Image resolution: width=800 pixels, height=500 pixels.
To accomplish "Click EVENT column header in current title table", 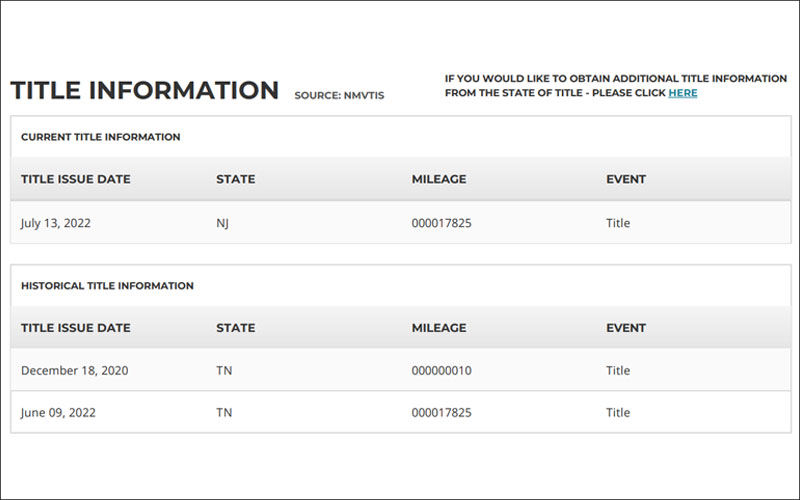I will coord(626,179).
